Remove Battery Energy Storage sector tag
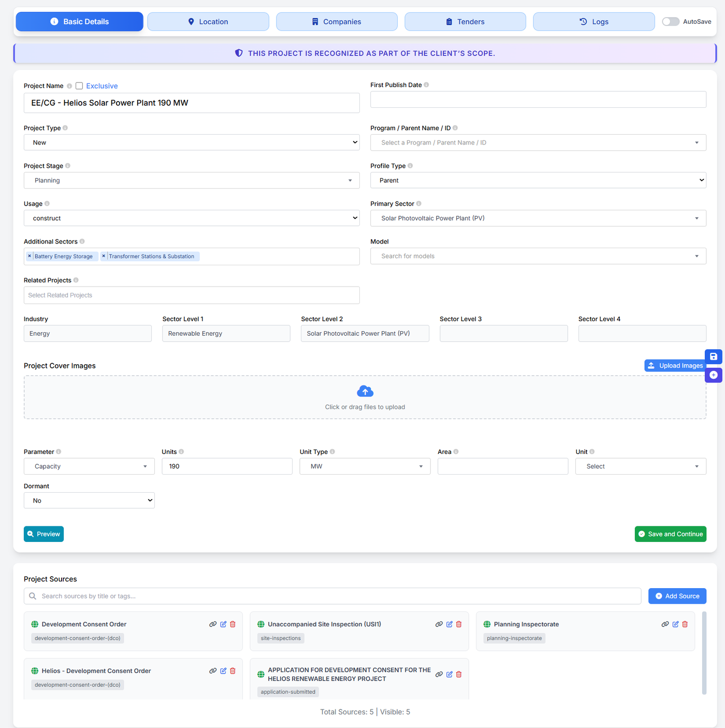Viewport: 725px width, 728px height. pos(30,256)
